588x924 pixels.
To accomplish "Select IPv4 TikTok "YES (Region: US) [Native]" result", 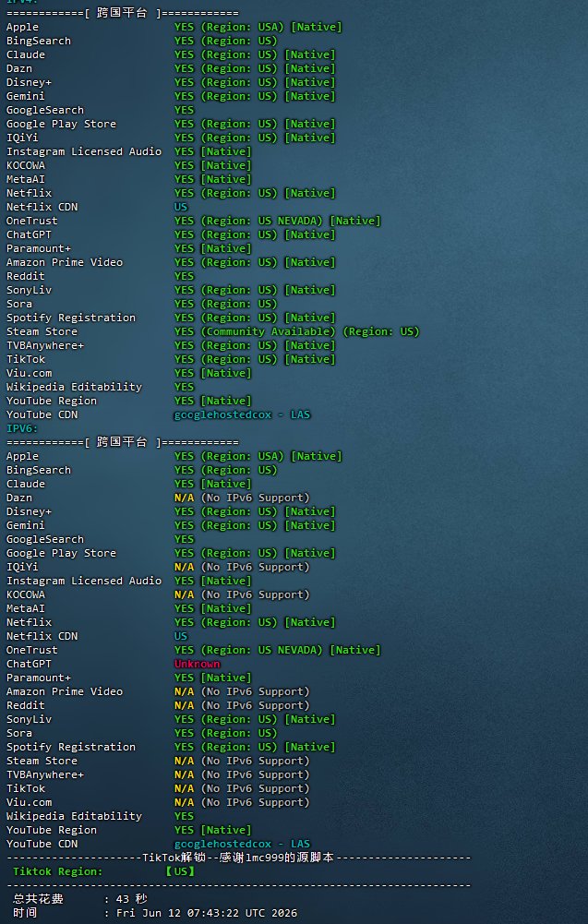I will tap(255, 359).
